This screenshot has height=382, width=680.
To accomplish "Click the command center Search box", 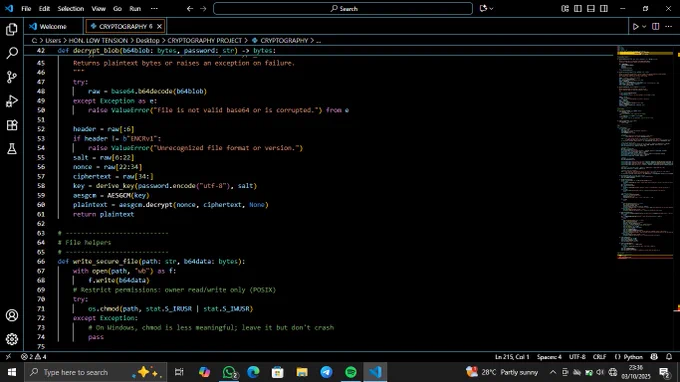I will [x=343, y=8].
